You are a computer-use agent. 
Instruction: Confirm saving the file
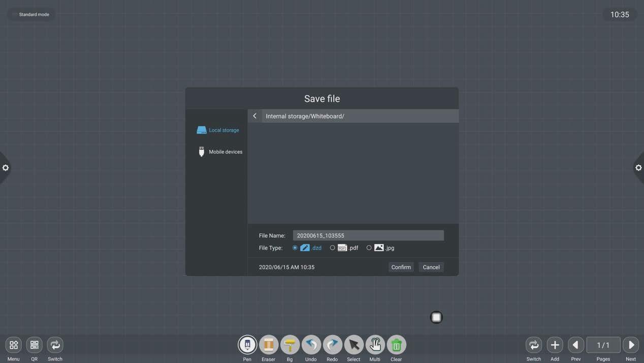click(401, 267)
